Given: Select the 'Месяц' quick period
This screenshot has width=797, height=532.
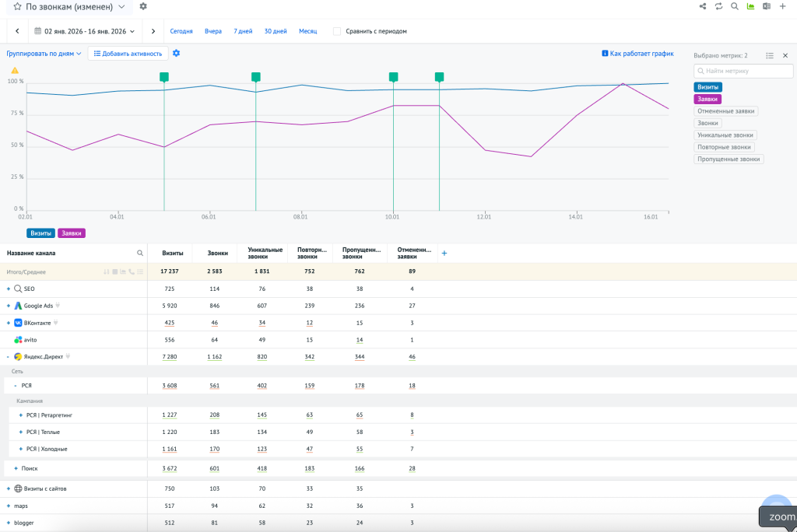Looking at the screenshot, I should tap(307, 31).
